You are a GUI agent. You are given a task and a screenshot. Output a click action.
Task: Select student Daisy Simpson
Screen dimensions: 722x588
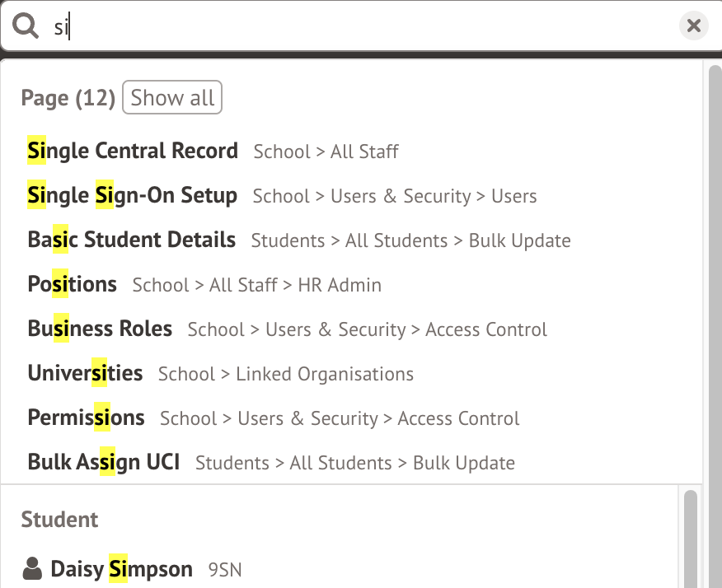(120, 568)
